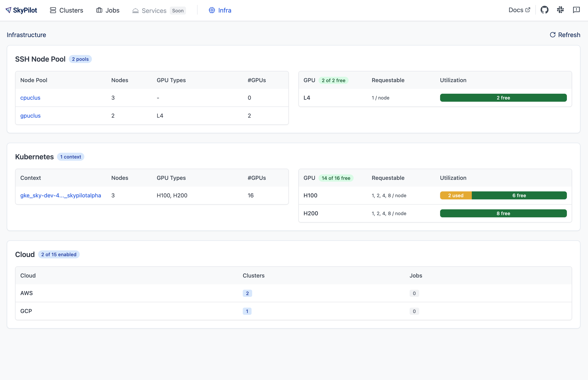
Task: Click the L4 2 free utilization bar
Action: pos(503,98)
